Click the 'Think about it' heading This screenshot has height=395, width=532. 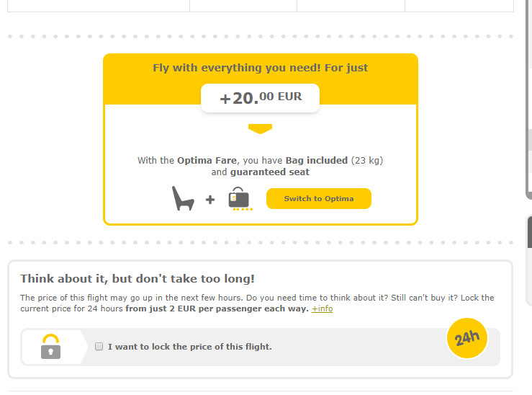(137, 278)
